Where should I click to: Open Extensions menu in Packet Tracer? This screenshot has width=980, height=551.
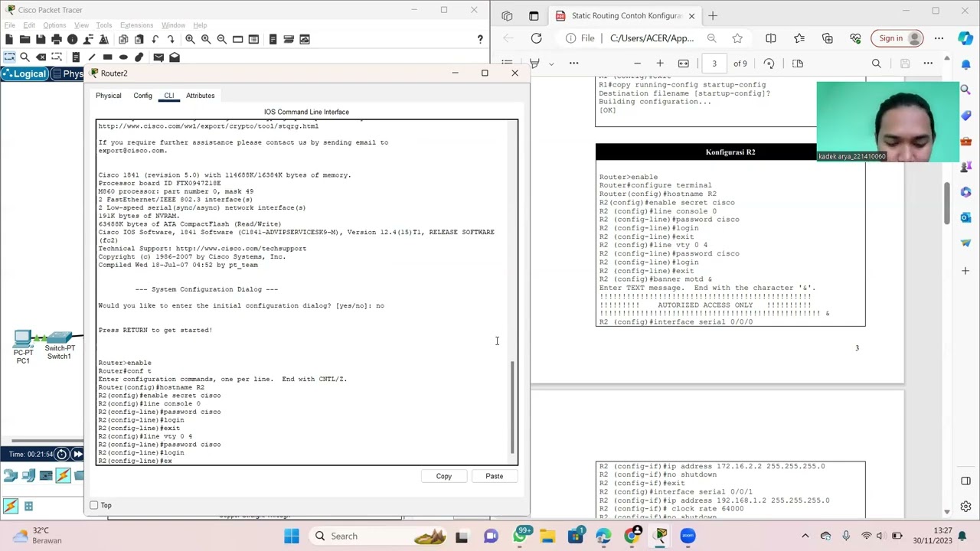tap(136, 25)
